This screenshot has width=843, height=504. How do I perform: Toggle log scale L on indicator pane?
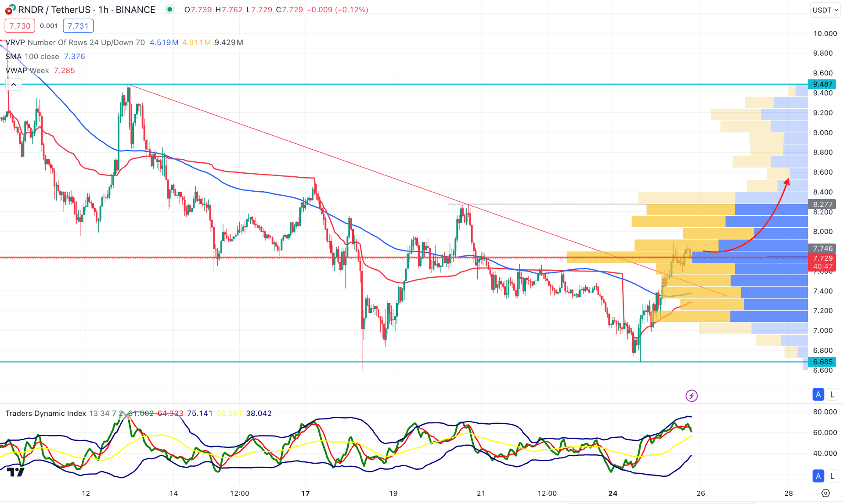coord(832,475)
